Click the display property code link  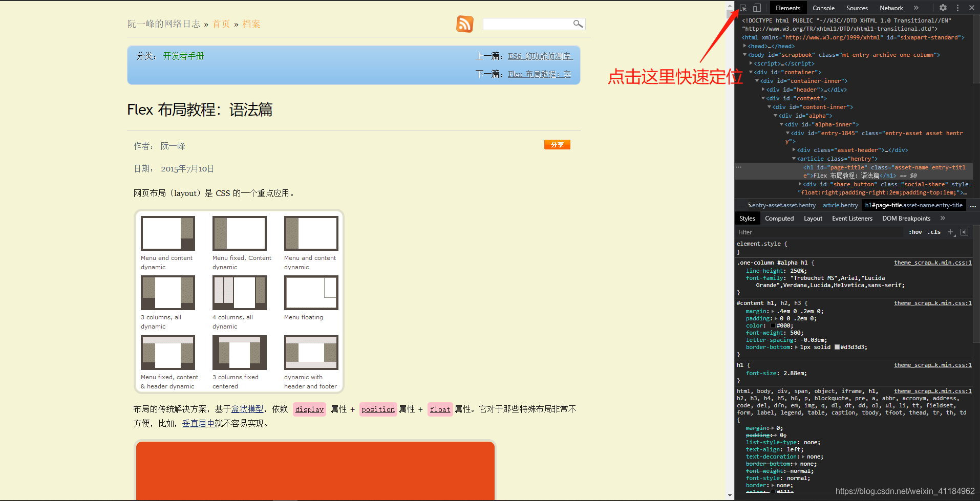coord(309,409)
